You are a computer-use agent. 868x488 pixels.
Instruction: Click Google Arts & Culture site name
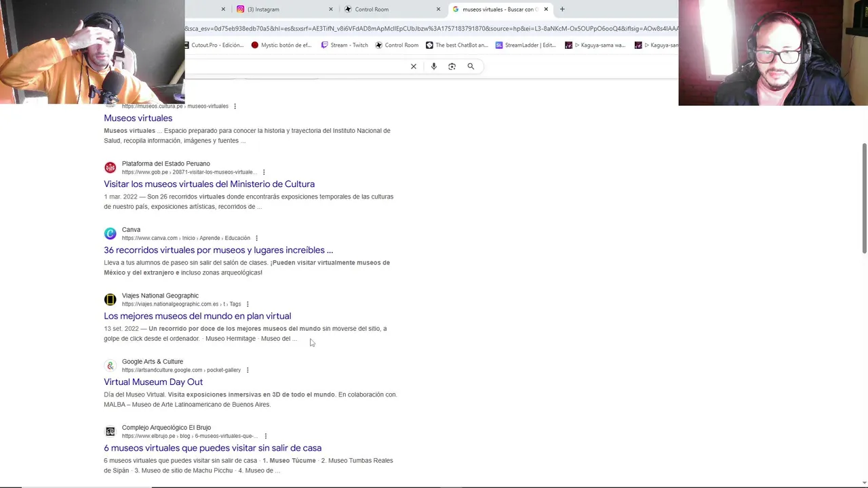tap(153, 362)
